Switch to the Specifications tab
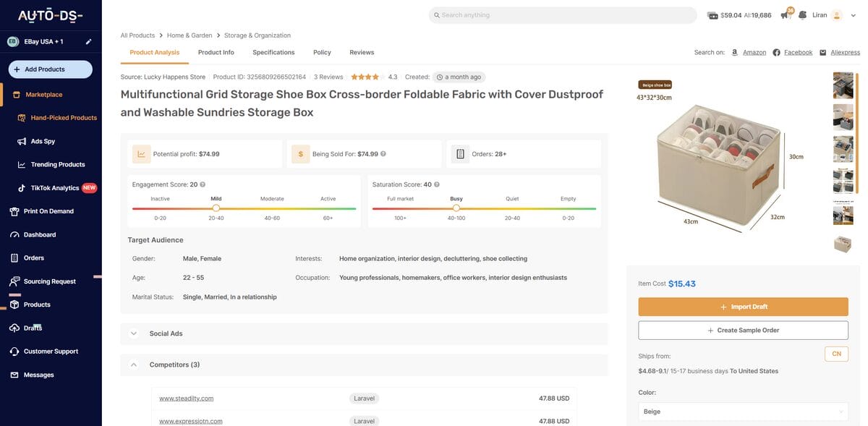Viewport: 868px width, 426px height. pos(273,51)
